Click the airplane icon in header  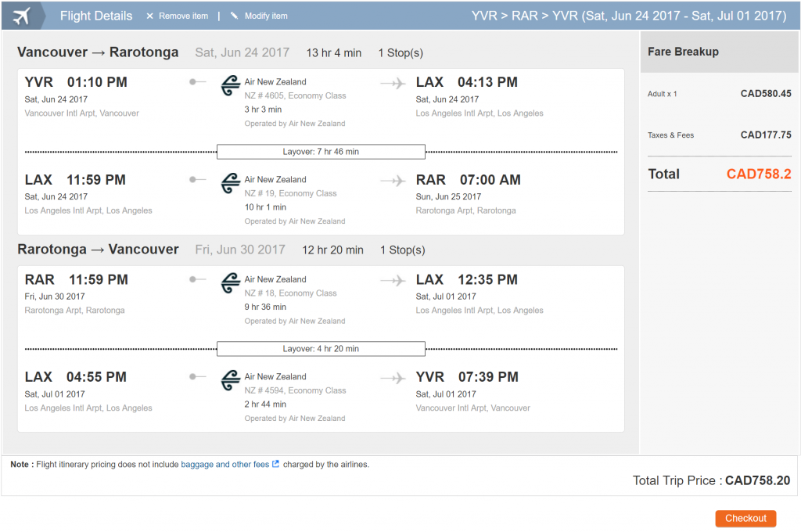(x=21, y=16)
